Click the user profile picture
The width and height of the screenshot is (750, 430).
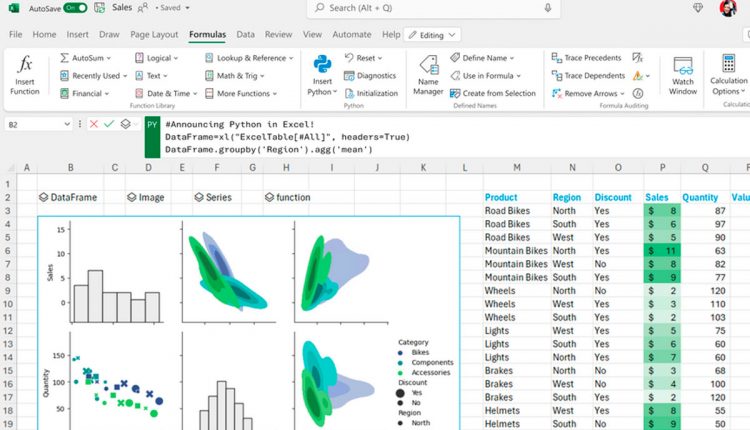click(728, 8)
